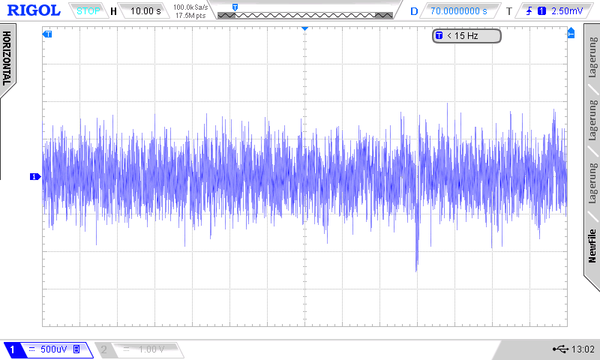Select the 2.50mV trigger level value
The width and height of the screenshot is (600, 360).
click(x=567, y=11)
